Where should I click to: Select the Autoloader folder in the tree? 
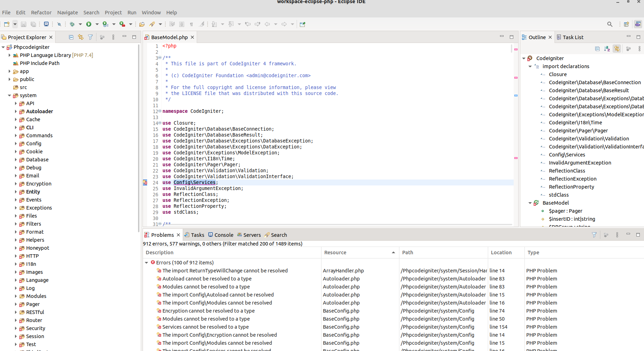coord(39,111)
